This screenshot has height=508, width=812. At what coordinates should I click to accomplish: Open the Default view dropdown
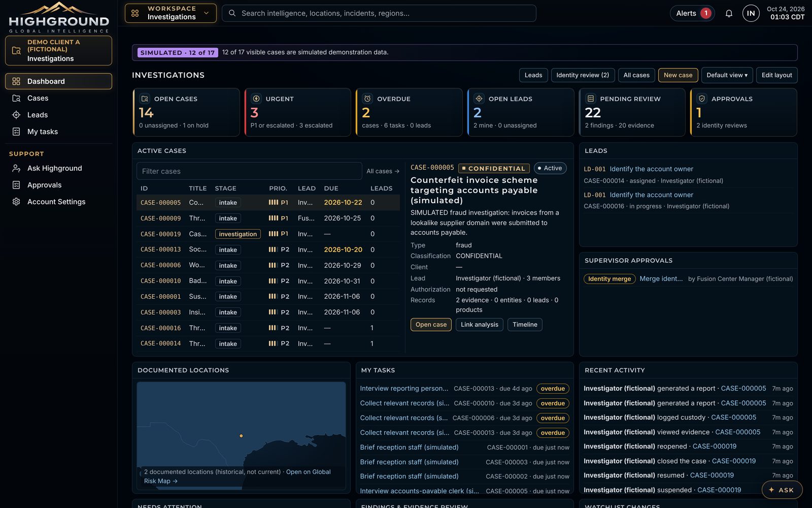tap(727, 75)
